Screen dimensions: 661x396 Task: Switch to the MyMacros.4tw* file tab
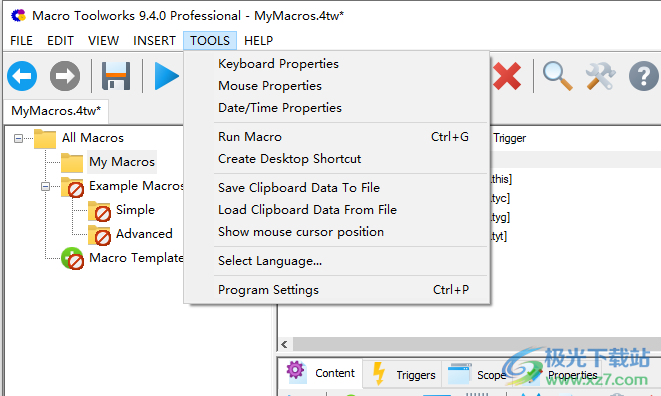(x=56, y=111)
